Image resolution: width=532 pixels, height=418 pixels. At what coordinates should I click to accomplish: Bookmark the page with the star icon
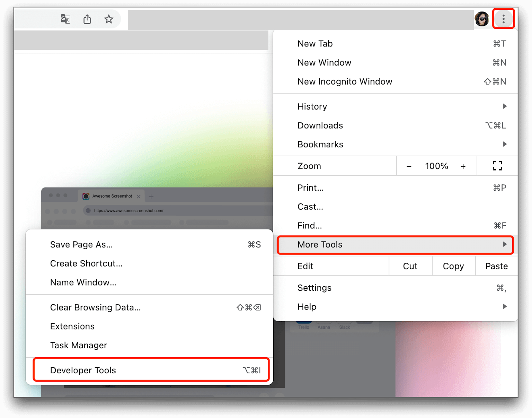click(x=109, y=19)
